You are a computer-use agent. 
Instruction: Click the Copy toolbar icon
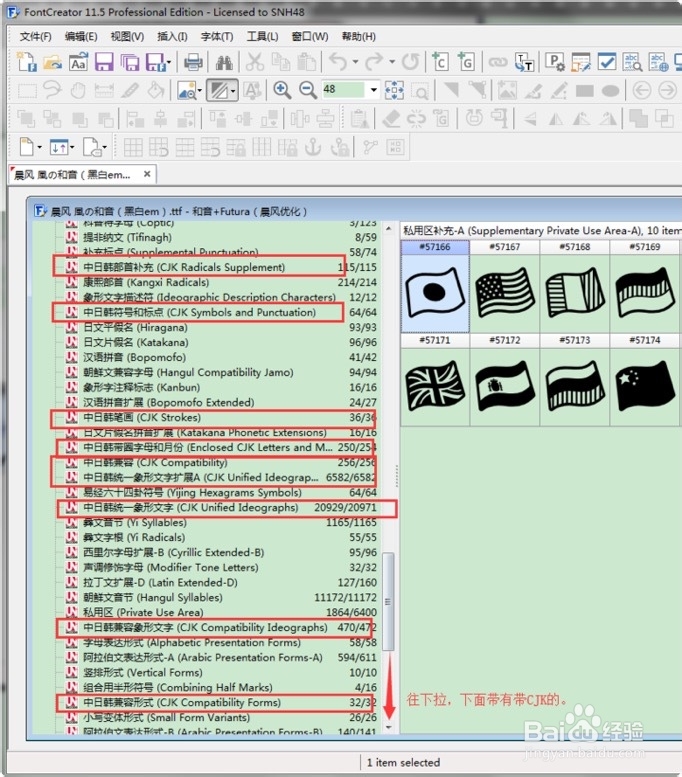pos(281,62)
